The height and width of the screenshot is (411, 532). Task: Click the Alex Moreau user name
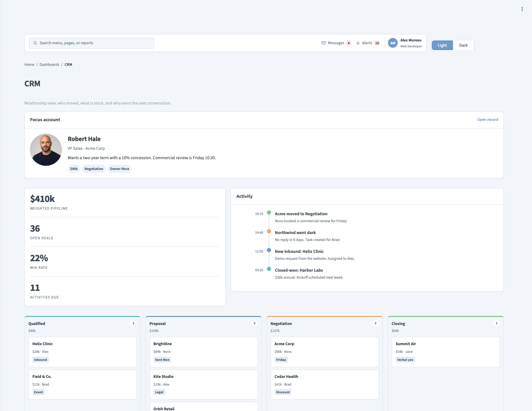coord(411,40)
